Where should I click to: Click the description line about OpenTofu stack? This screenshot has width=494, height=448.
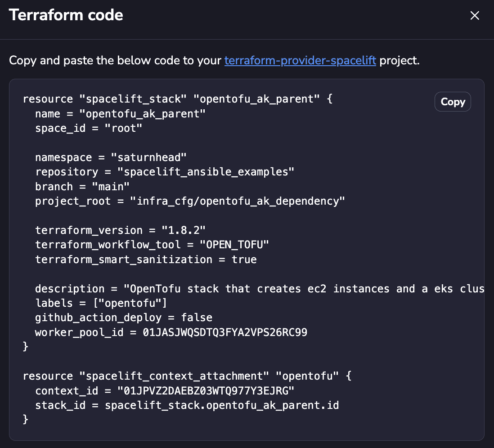point(260,289)
